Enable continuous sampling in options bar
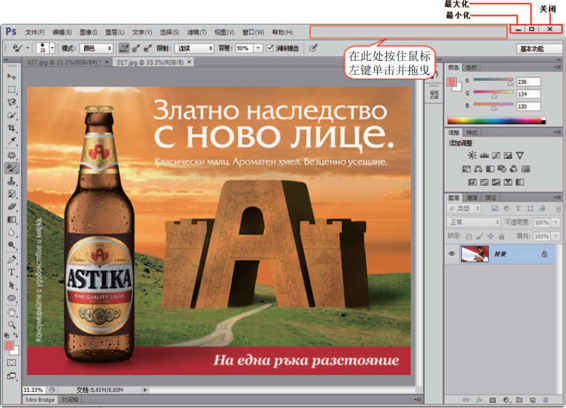 coord(124,48)
